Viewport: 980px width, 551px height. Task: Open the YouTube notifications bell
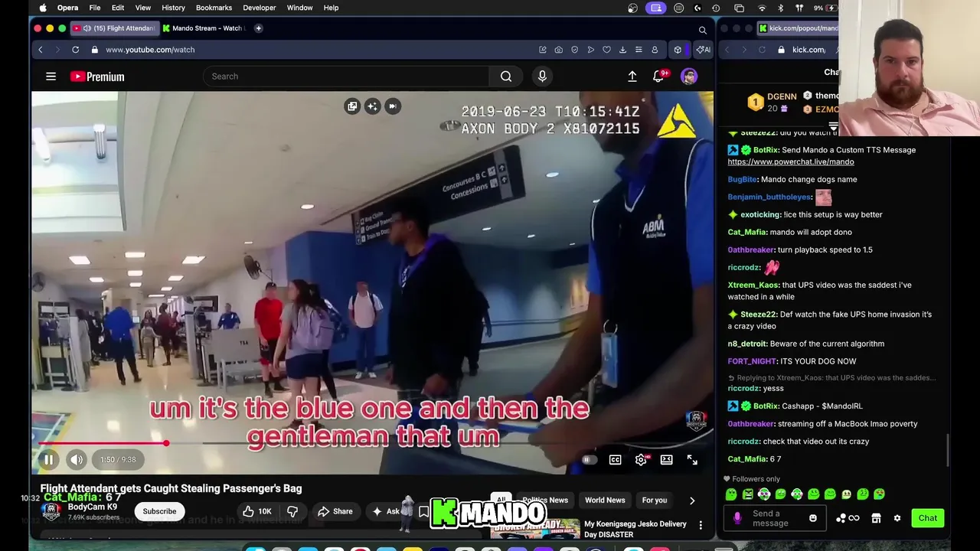point(658,77)
